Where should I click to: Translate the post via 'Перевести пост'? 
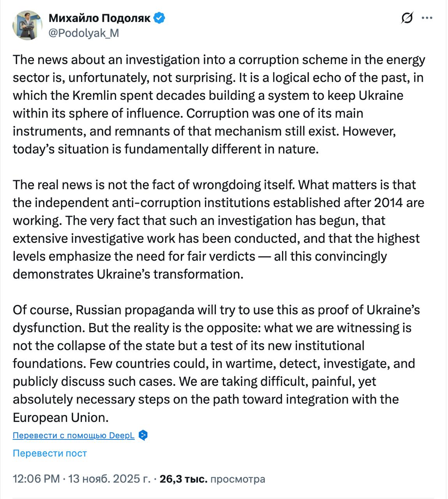[50, 453]
